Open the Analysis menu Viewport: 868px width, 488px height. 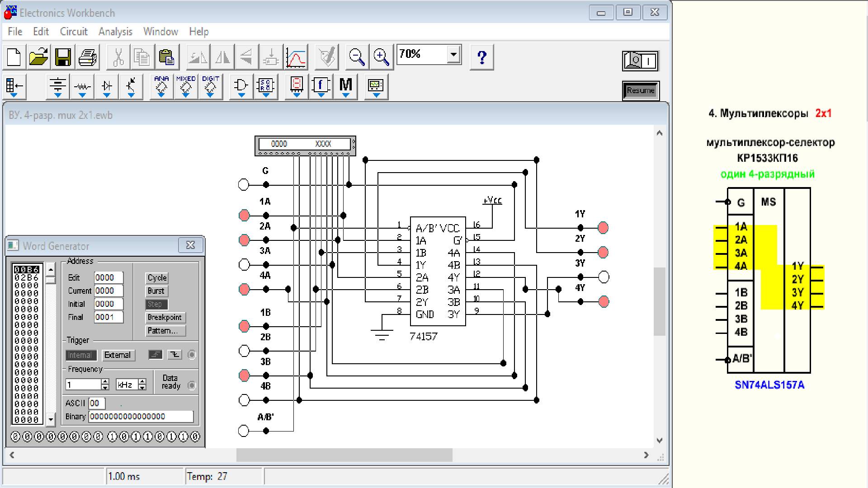click(x=115, y=32)
